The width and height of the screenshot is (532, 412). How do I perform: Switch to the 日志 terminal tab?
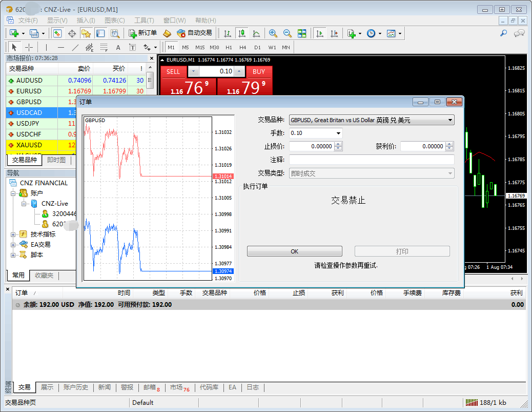click(x=253, y=387)
